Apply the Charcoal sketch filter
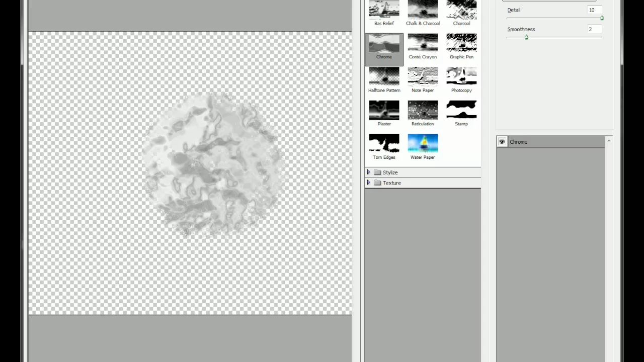Viewport: 644px width, 362px height. (461, 13)
